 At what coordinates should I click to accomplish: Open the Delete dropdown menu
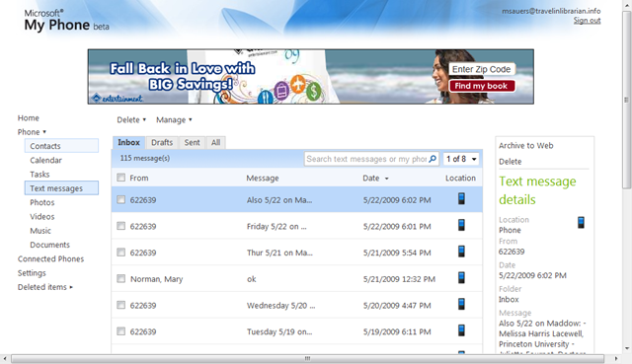coord(131,120)
